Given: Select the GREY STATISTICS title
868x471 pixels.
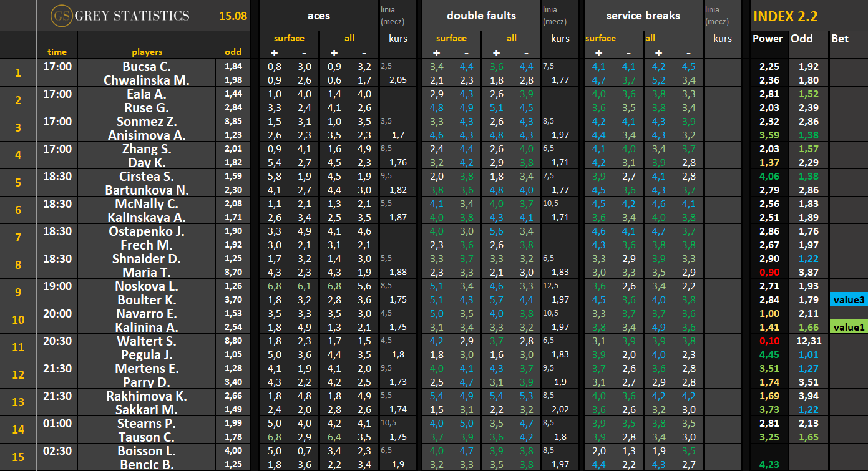Looking at the screenshot, I should pyautogui.click(x=132, y=16).
